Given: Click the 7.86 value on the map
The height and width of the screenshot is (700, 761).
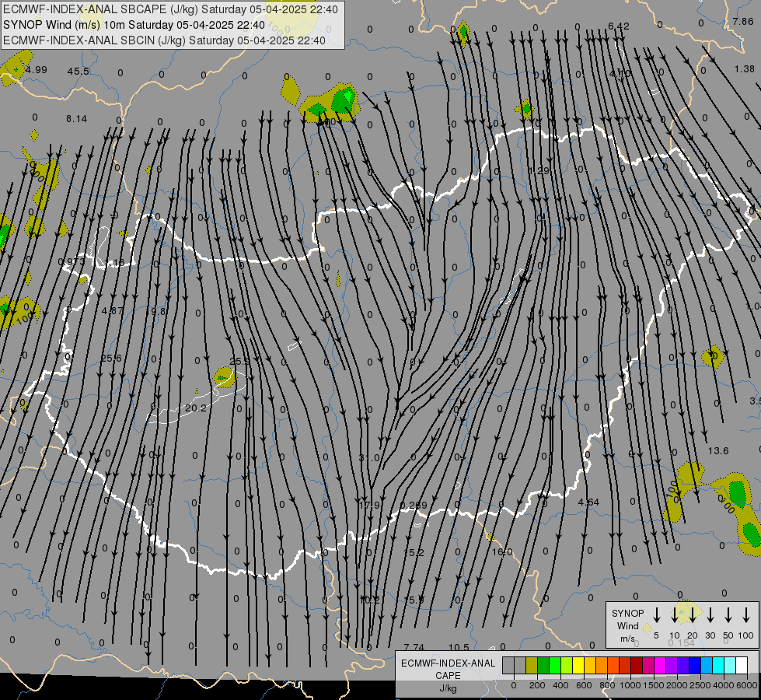Looking at the screenshot, I should pos(743,21).
